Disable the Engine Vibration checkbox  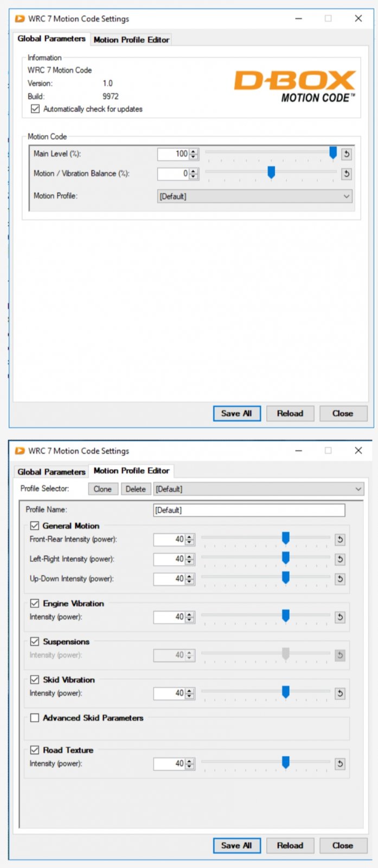click(35, 603)
